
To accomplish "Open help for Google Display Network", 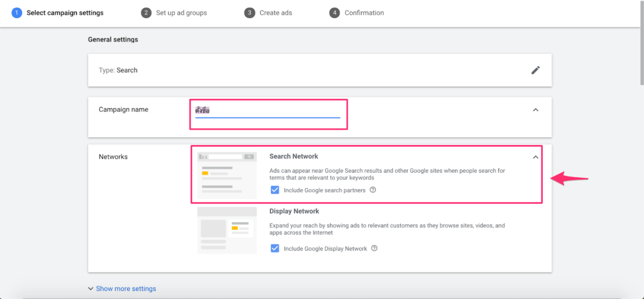I will [374, 248].
